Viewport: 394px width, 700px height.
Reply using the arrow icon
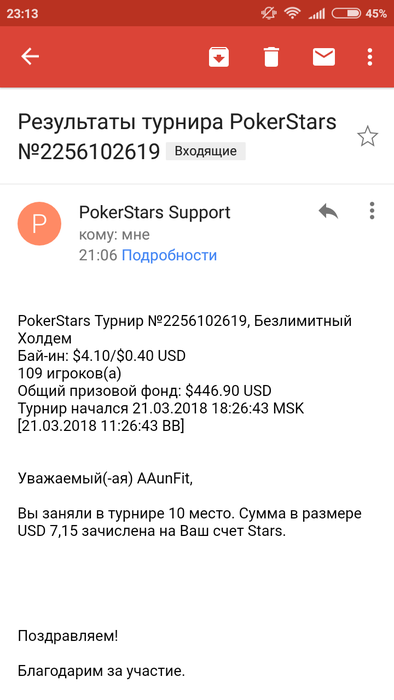tap(328, 211)
